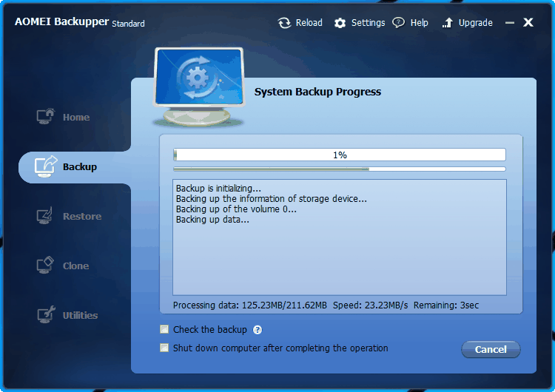Click the Speed: 23.23MB/s status text

pyautogui.click(x=370, y=305)
